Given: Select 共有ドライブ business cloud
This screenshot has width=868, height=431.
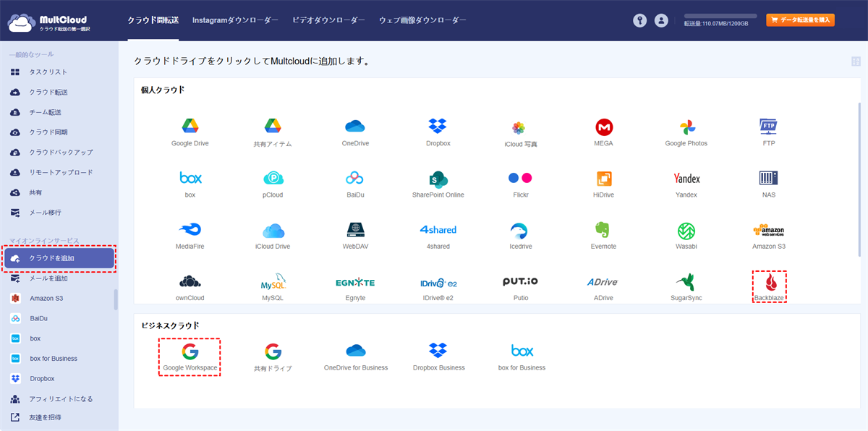Looking at the screenshot, I should click(x=273, y=352).
